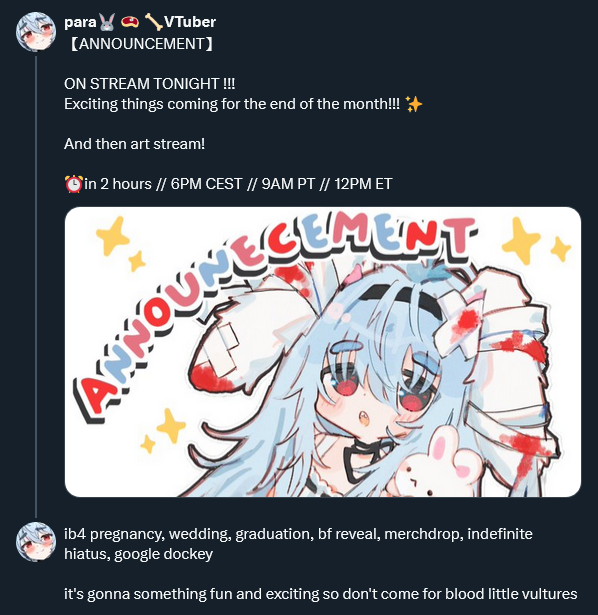
Task: Click the '6PM CEST' stream time text
Action: coord(206,184)
